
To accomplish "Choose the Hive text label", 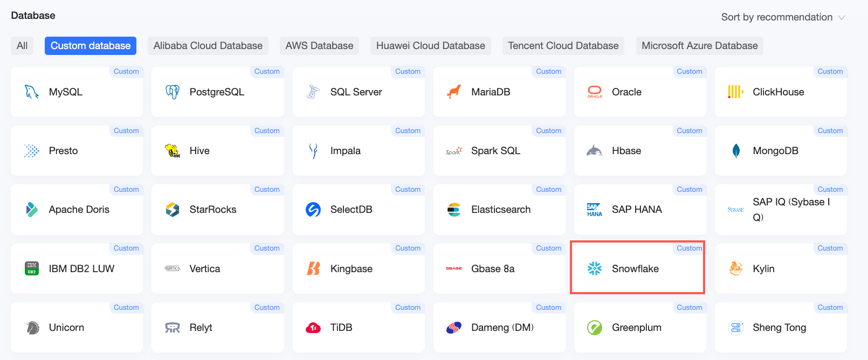I will 199,151.
